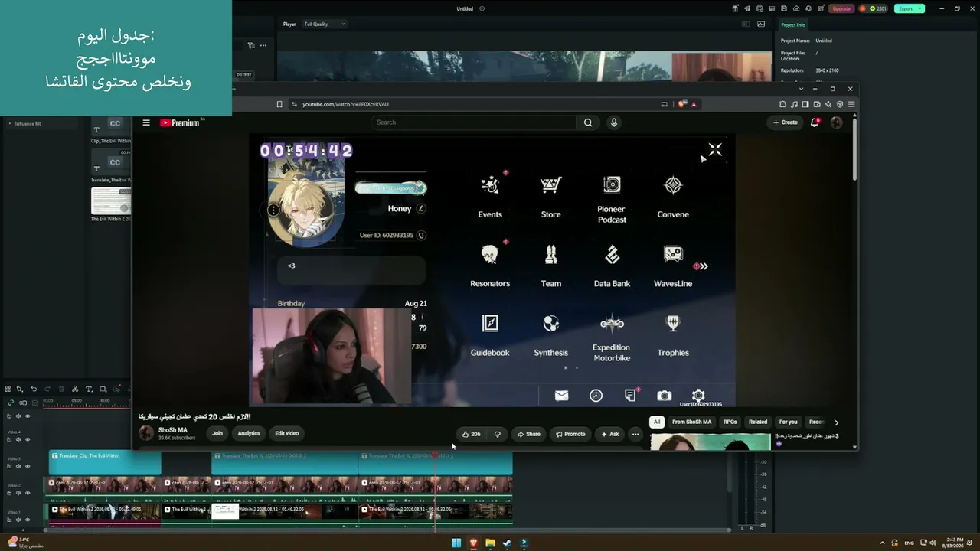Hide the Video 2 track with eye icon
The image size is (980, 551).
click(28, 493)
